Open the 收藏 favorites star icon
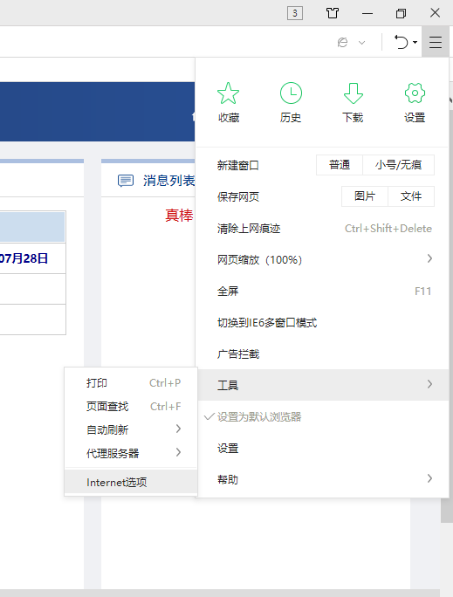453x597 pixels. (x=228, y=94)
